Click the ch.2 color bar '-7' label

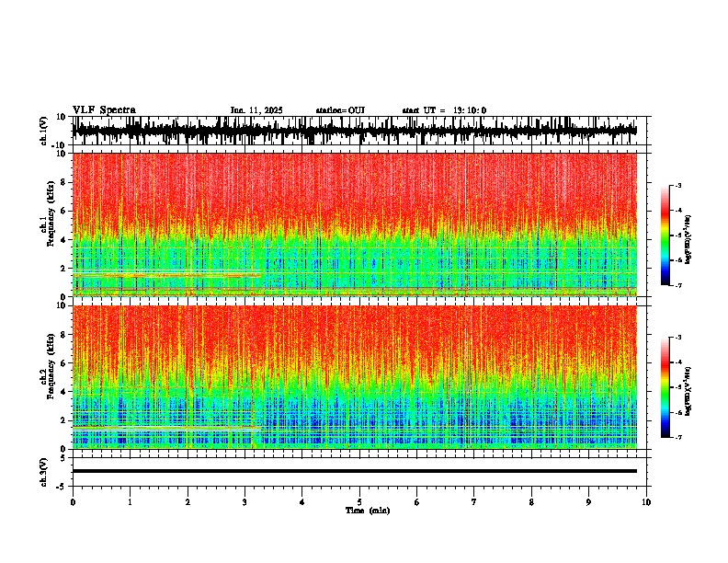(677, 437)
